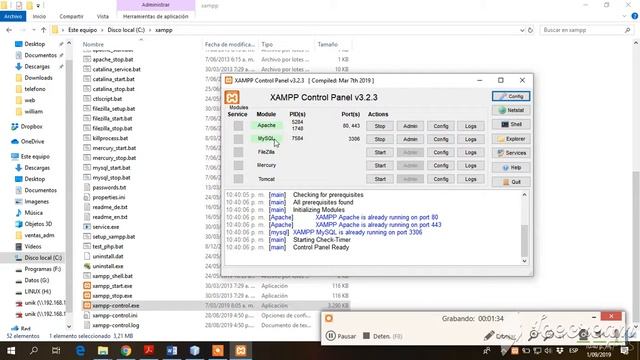Open Apache Config options
The image size is (640, 360).
(441, 126)
